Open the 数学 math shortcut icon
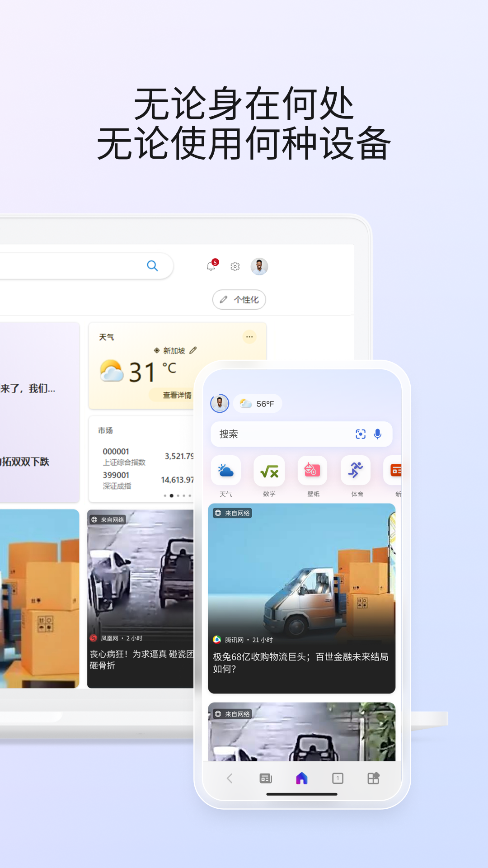 point(269,472)
